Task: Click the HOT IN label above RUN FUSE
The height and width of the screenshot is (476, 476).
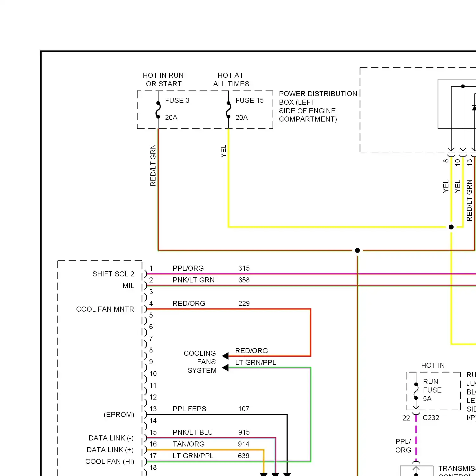Action: [433, 366]
